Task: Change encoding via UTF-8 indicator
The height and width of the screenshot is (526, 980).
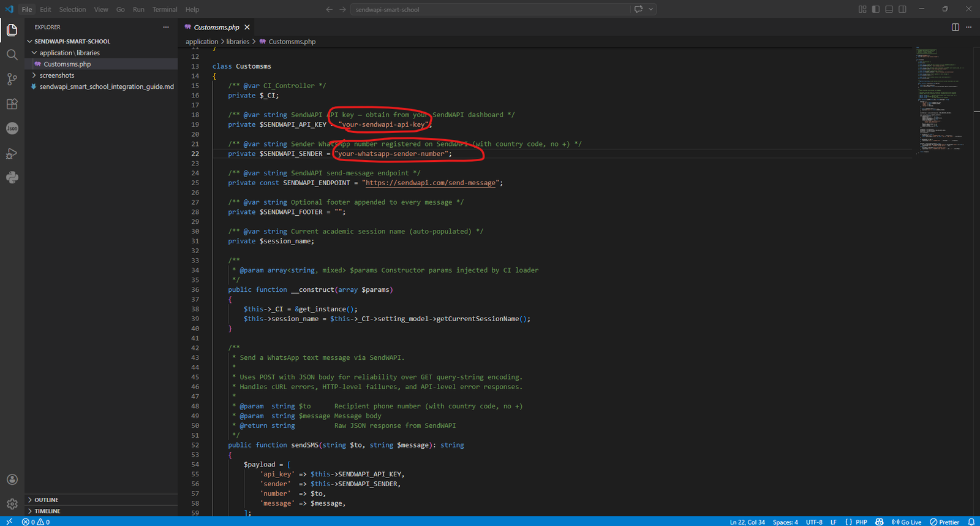Action: 814,522
